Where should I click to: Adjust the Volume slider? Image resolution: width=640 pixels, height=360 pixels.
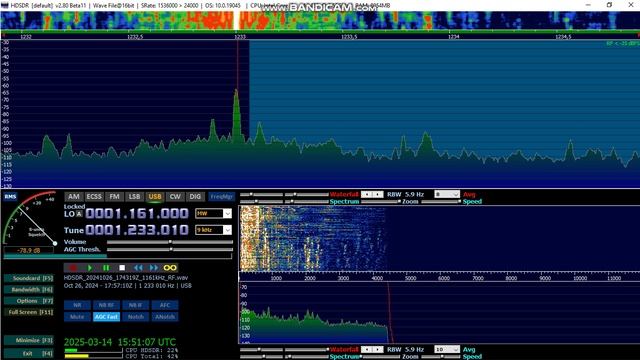[170, 242]
